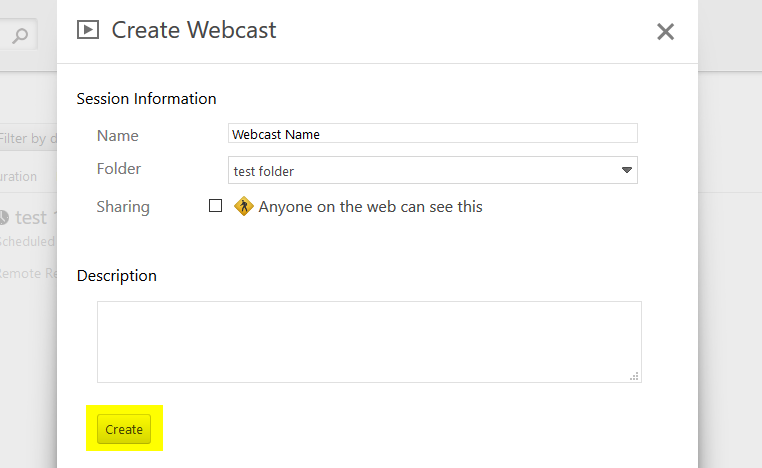Image resolution: width=762 pixels, height=468 pixels.
Task: Open the partially hidden "Filter by" dropdown
Action: click(x=28, y=139)
